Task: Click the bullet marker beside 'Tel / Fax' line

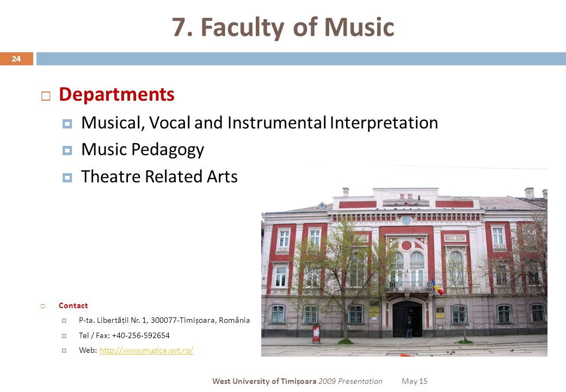Action: coord(64,336)
